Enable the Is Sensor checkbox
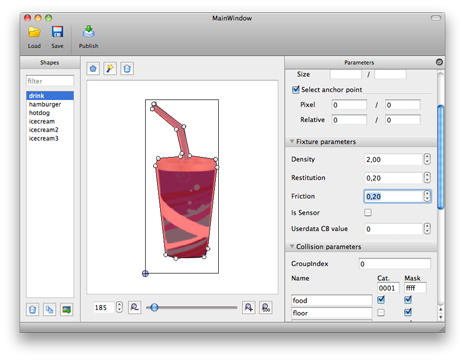This screenshot has height=360, width=465. (x=368, y=213)
